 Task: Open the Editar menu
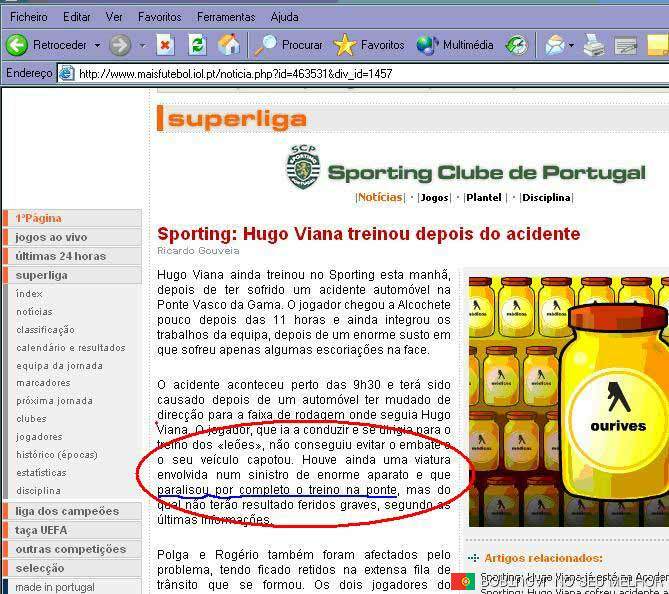click(76, 17)
